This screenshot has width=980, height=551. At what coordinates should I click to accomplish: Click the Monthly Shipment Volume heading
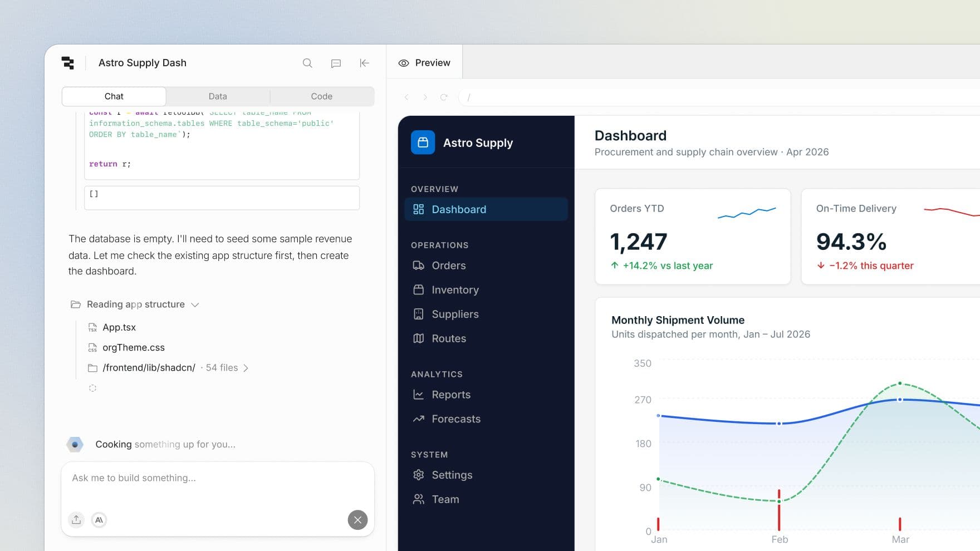click(x=678, y=320)
